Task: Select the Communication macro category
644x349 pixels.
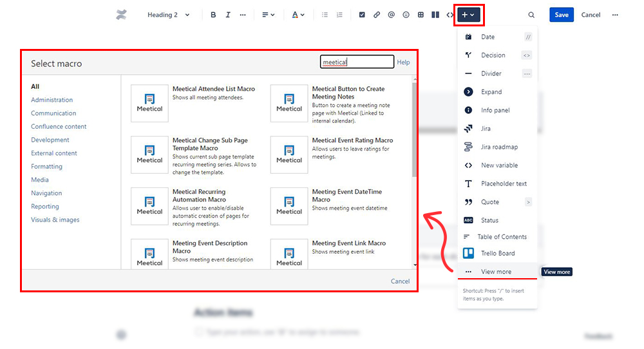Action: [53, 113]
